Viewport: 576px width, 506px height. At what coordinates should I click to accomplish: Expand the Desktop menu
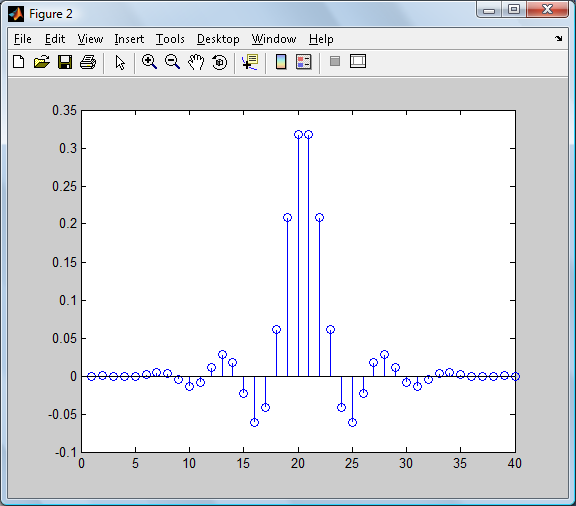218,39
